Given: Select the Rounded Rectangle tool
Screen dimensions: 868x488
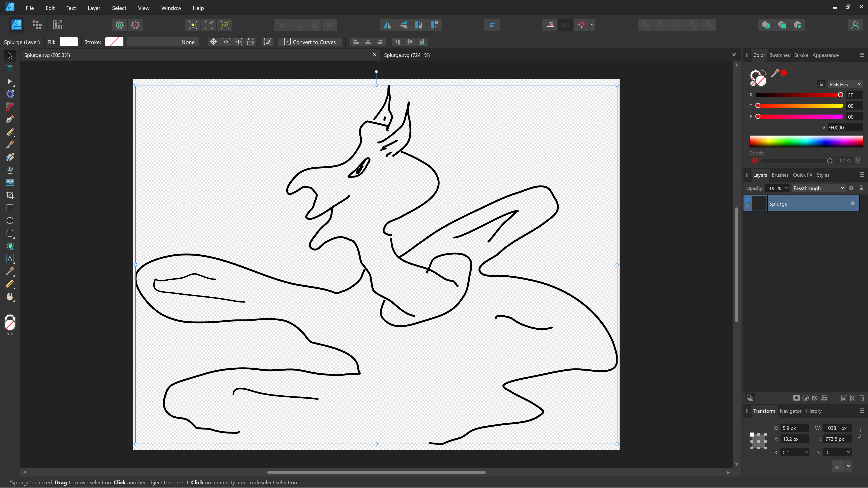Looking at the screenshot, I should click(x=10, y=233).
